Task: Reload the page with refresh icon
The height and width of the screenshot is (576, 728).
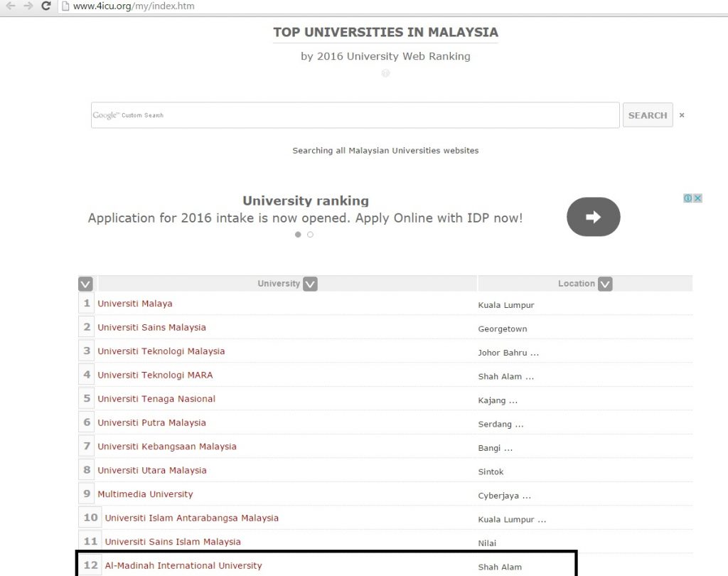Action: tap(46, 6)
